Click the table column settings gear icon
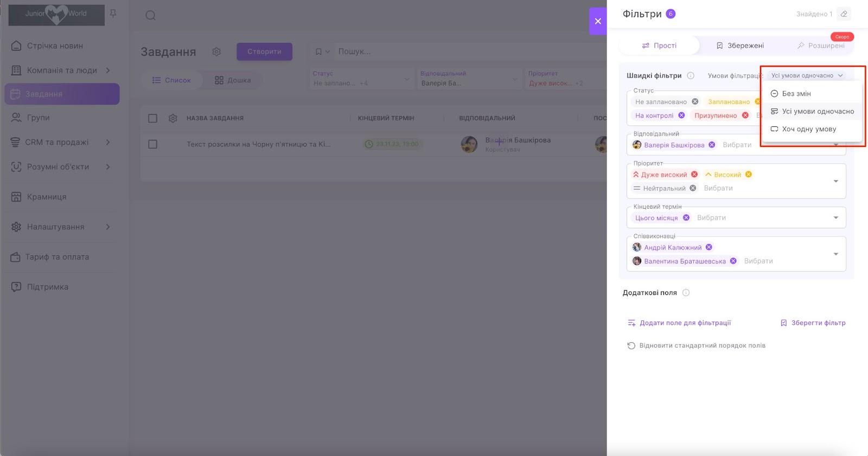 tap(173, 118)
